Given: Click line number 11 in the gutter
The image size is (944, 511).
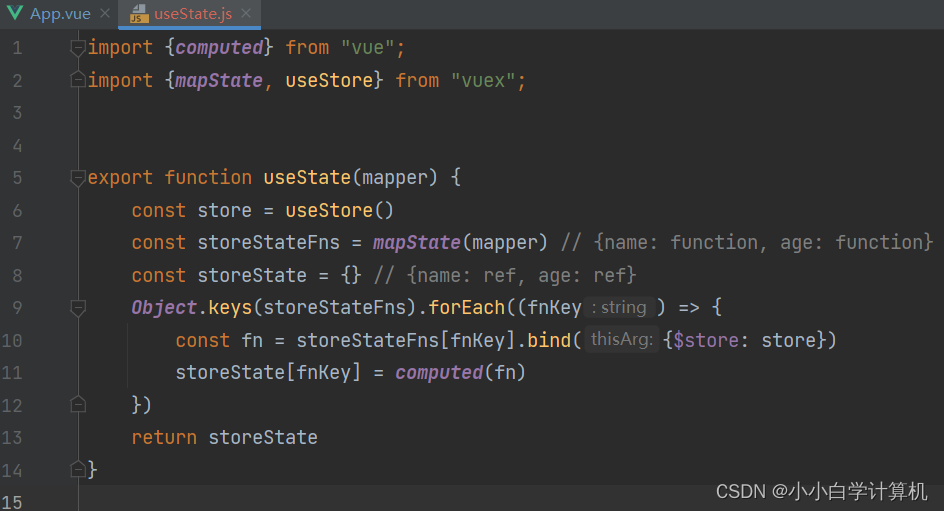Looking at the screenshot, I should pyautogui.click(x=12, y=373).
